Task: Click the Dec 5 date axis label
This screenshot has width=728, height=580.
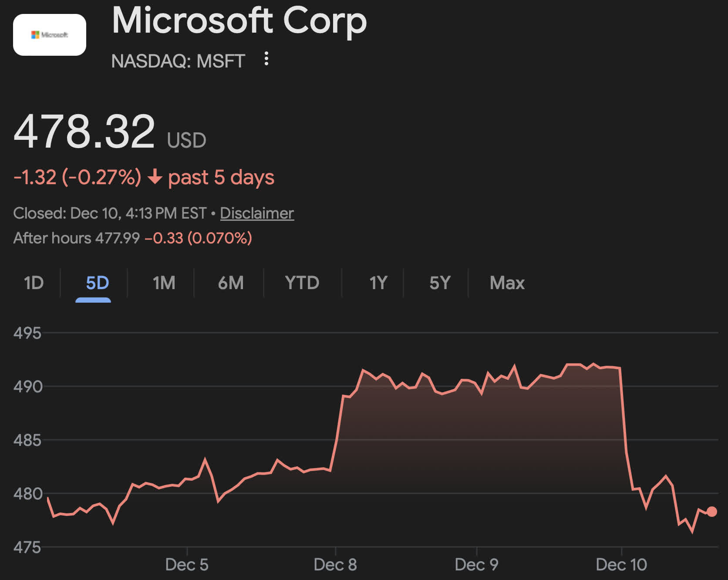Action: coord(187,565)
